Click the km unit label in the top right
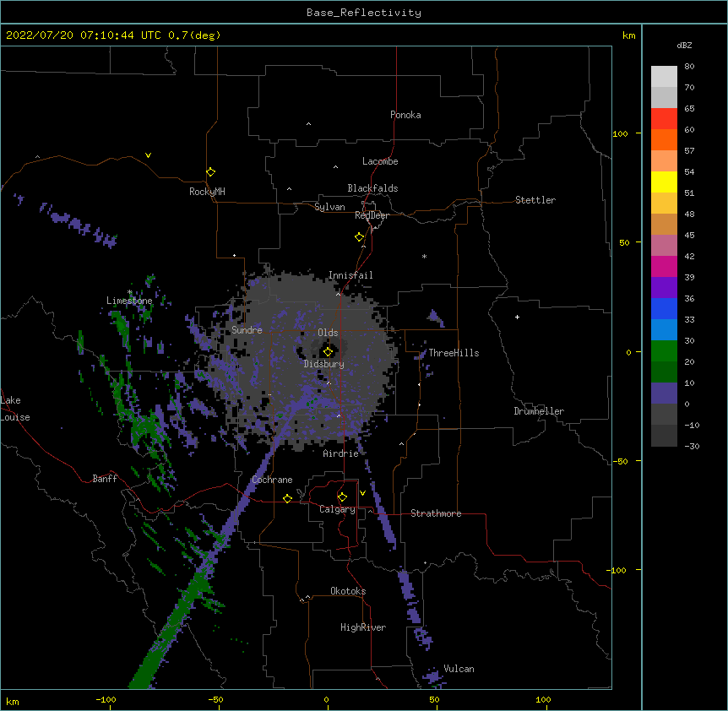Image resolution: width=728 pixels, height=711 pixels. (x=628, y=35)
